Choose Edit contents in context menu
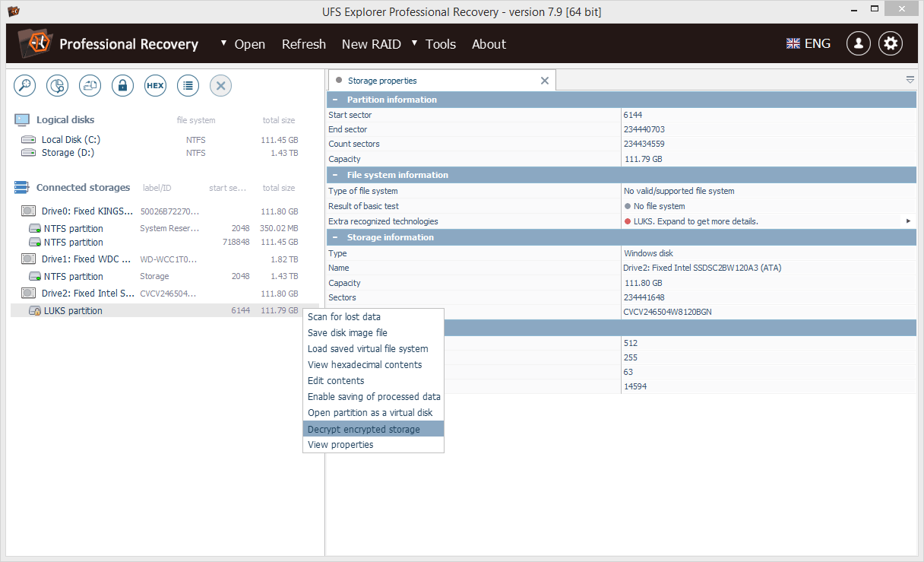 coord(373,381)
